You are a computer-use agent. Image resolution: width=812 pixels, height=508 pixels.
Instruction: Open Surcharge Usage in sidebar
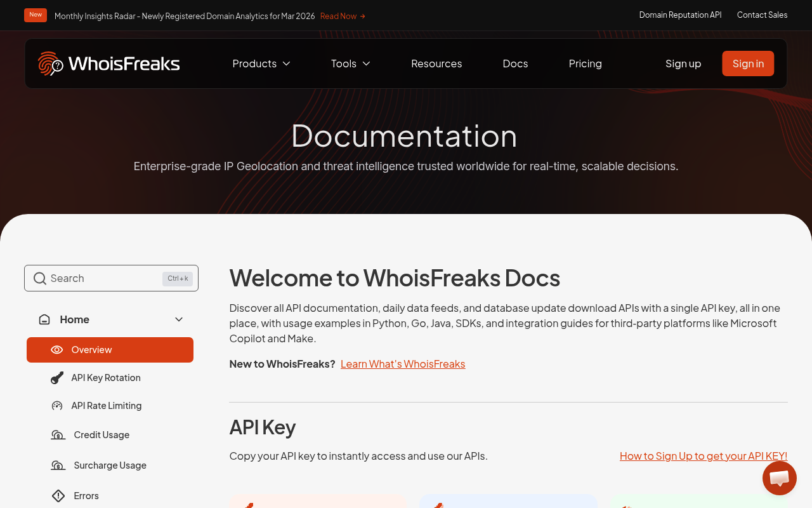click(x=110, y=465)
